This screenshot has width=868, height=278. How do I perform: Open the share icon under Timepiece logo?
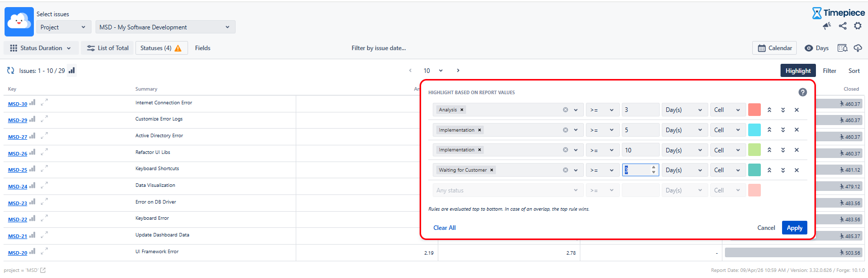point(842,26)
